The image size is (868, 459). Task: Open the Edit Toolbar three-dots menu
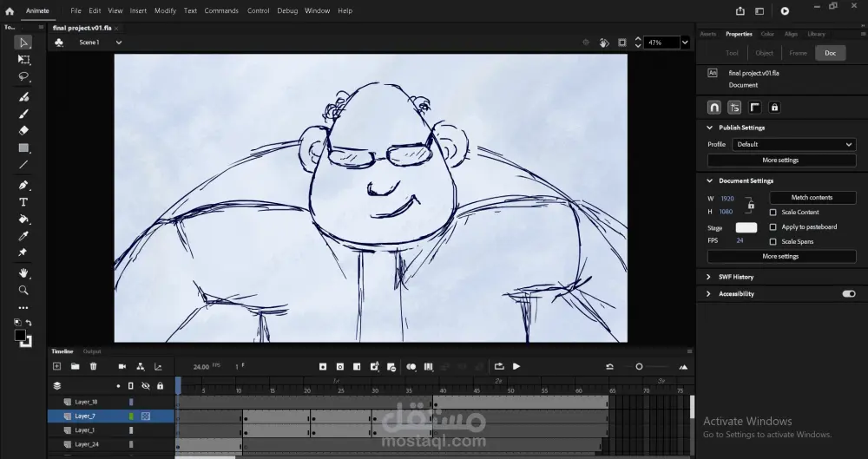[x=23, y=307]
